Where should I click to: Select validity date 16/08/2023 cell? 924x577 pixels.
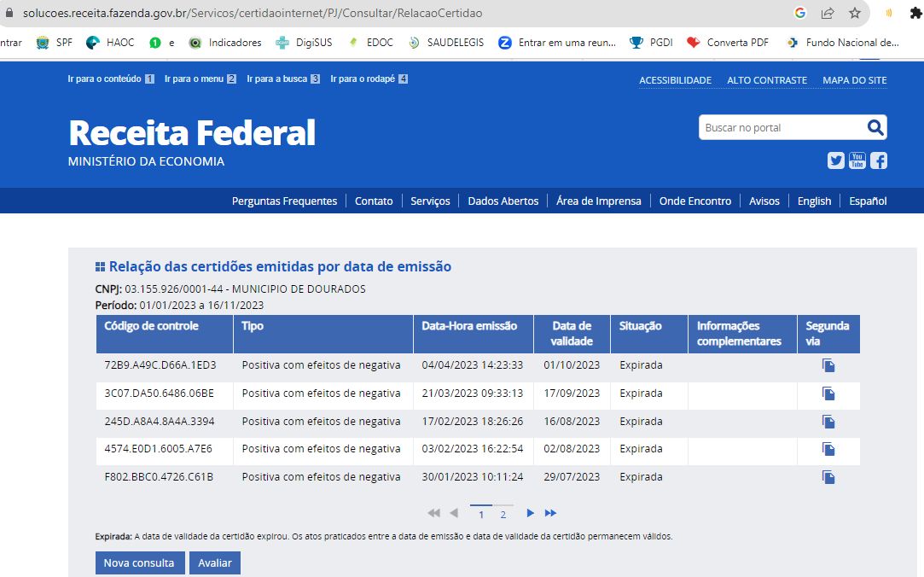572,422
